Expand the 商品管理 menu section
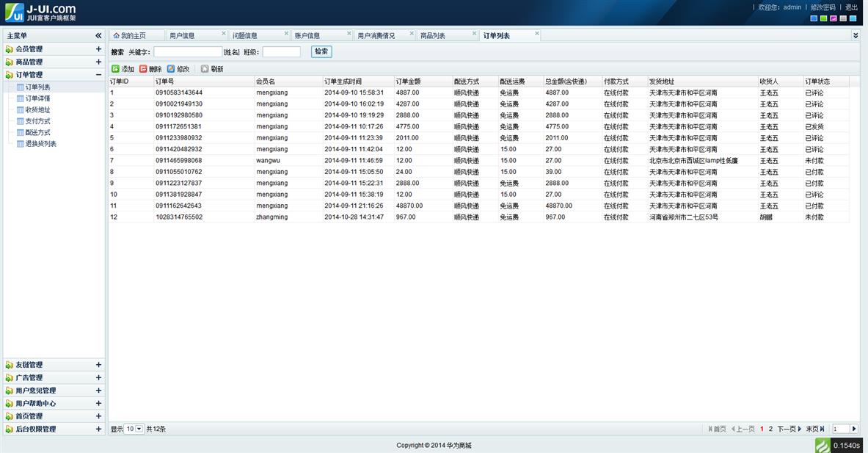Screen dimensions: 868x453 (98, 62)
